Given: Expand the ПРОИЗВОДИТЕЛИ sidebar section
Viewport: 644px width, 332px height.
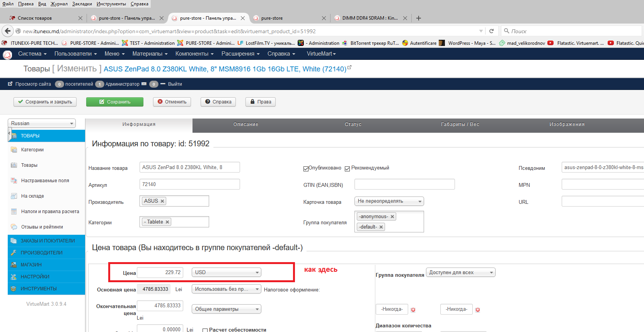Looking at the screenshot, I should point(46,253).
